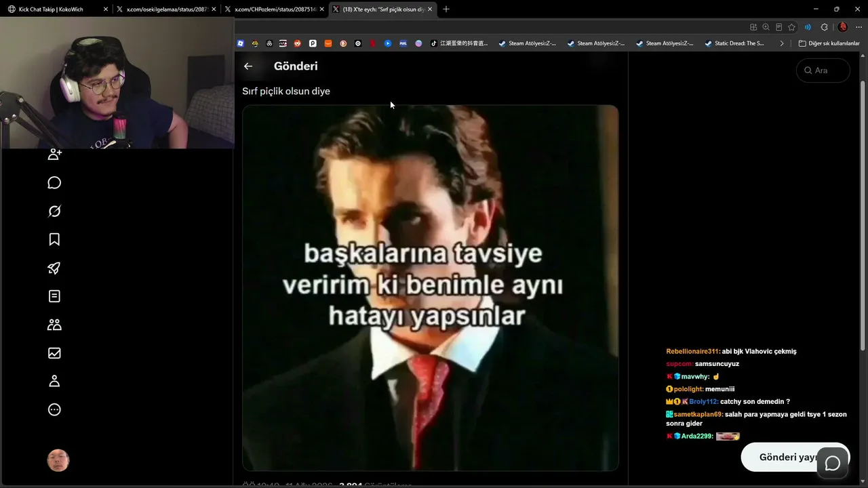Click the apps grid icon in the address bar
This screenshot has height=488, width=868.
click(753, 27)
